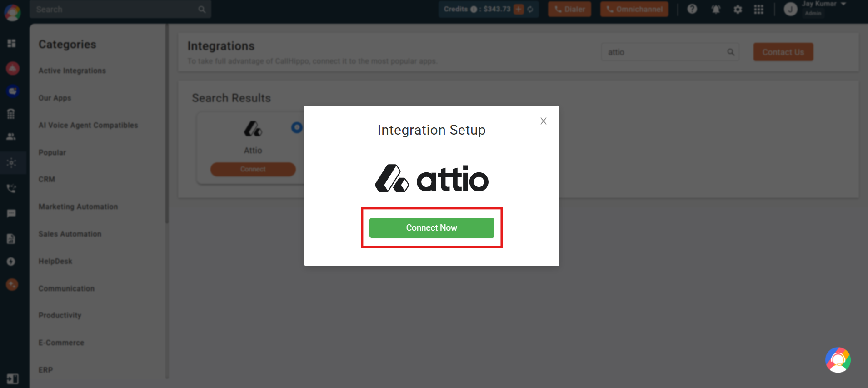Open the dashboard icon in left sidebar
Screen dimensions: 868x388
coord(12,43)
